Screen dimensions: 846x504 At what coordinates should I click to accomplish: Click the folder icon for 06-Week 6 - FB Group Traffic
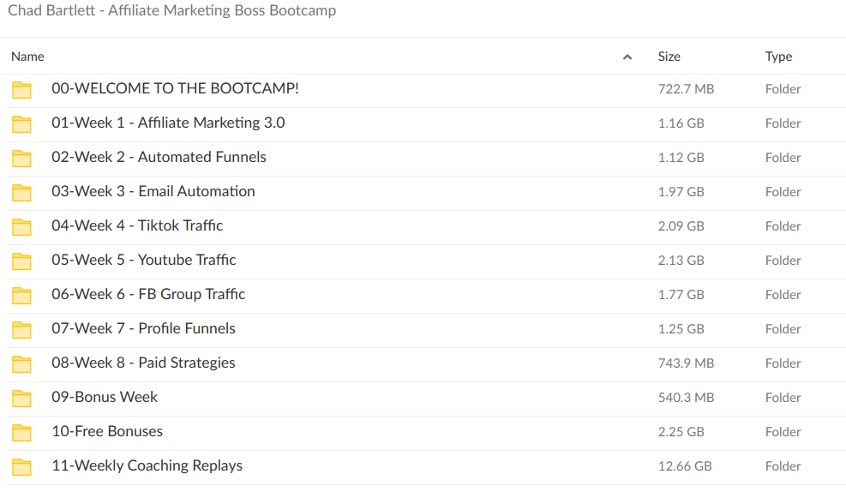pos(21,295)
